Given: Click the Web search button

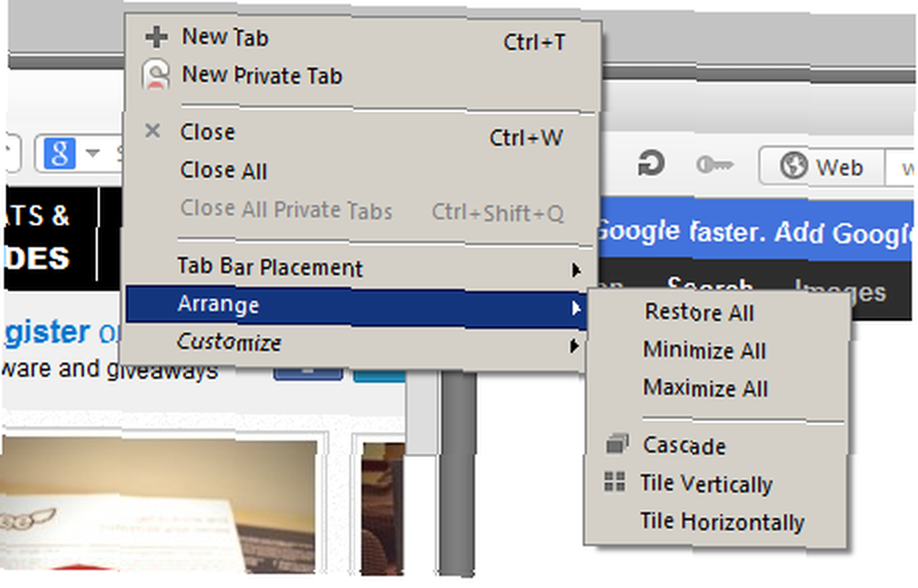Looking at the screenshot, I should pos(822,167).
